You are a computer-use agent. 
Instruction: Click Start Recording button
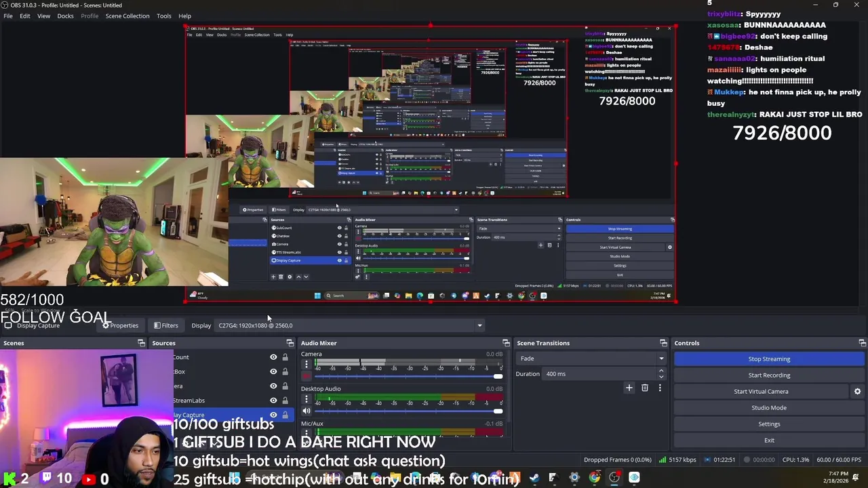pos(769,375)
